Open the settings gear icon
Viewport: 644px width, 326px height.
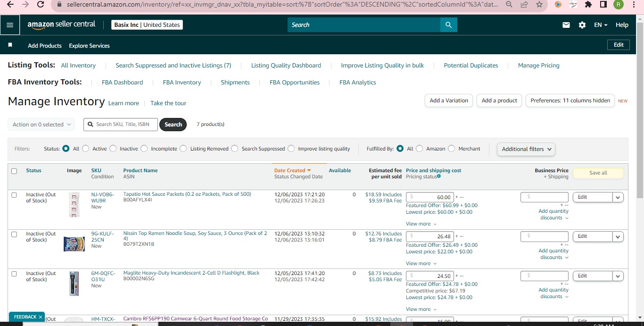click(582, 25)
